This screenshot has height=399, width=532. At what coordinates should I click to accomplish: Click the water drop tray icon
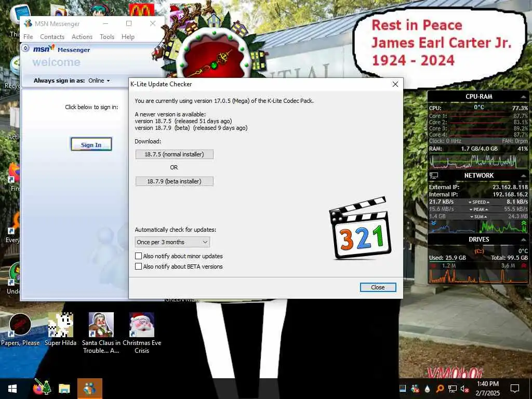coord(427,389)
